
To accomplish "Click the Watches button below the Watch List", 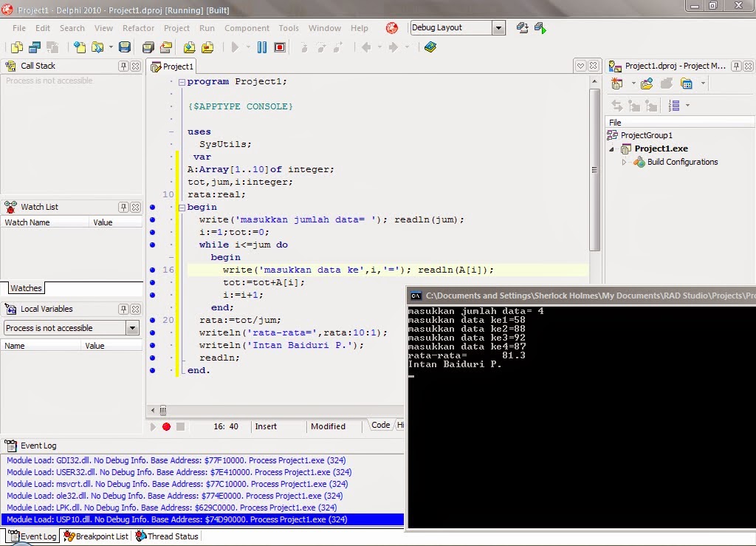I will pyautogui.click(x=26, y=288).
